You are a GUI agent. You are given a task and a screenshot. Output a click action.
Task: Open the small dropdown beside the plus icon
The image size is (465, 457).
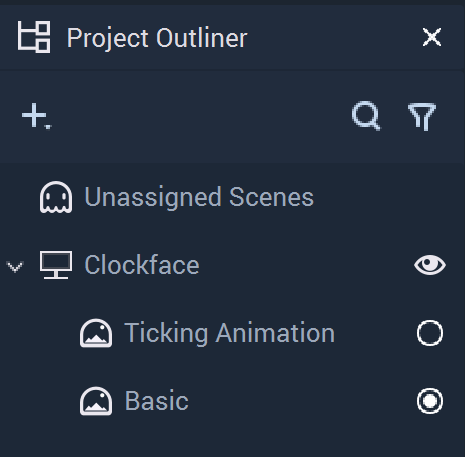(48, 127)
